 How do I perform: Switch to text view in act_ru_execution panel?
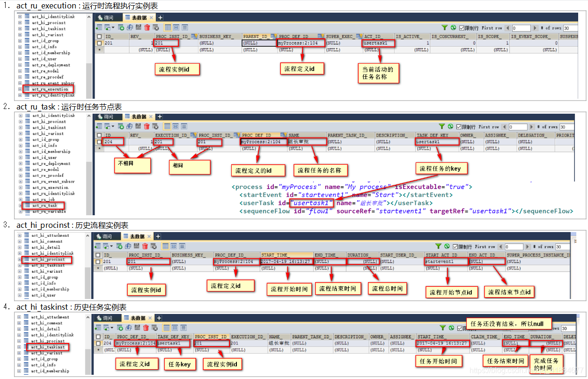[184, 28]
